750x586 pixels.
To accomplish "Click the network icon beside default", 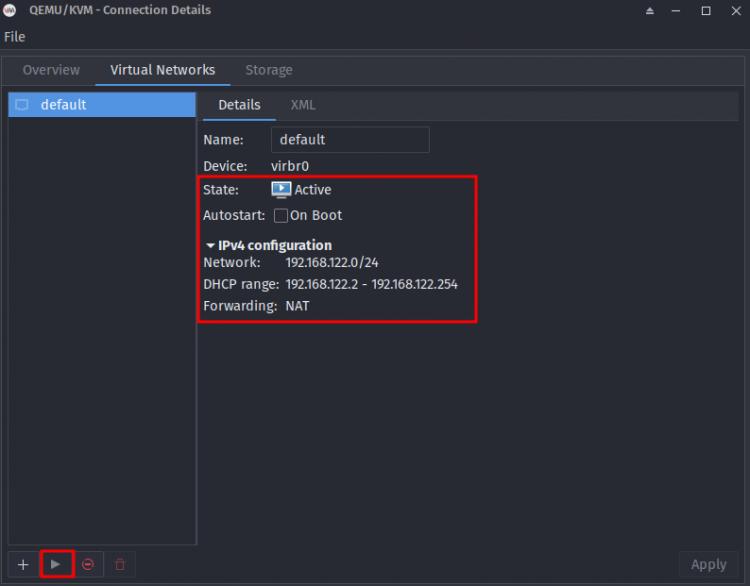I will point(22,105).
